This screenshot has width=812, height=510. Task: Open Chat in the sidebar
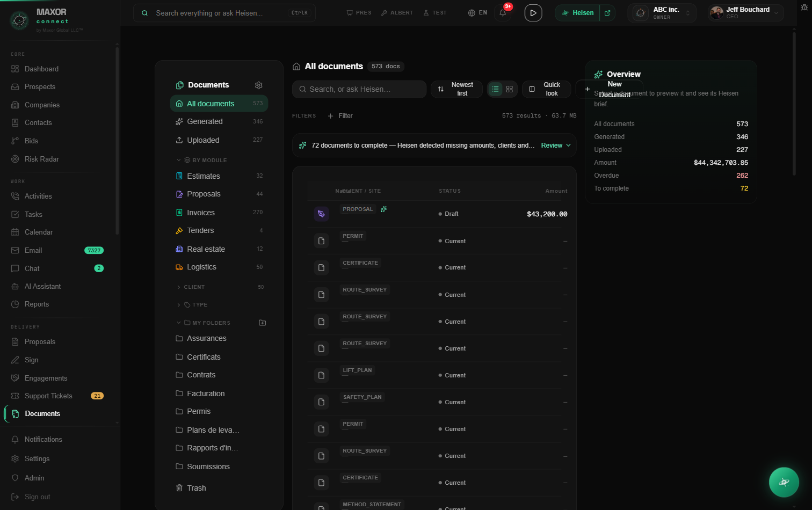pos(58,268)
